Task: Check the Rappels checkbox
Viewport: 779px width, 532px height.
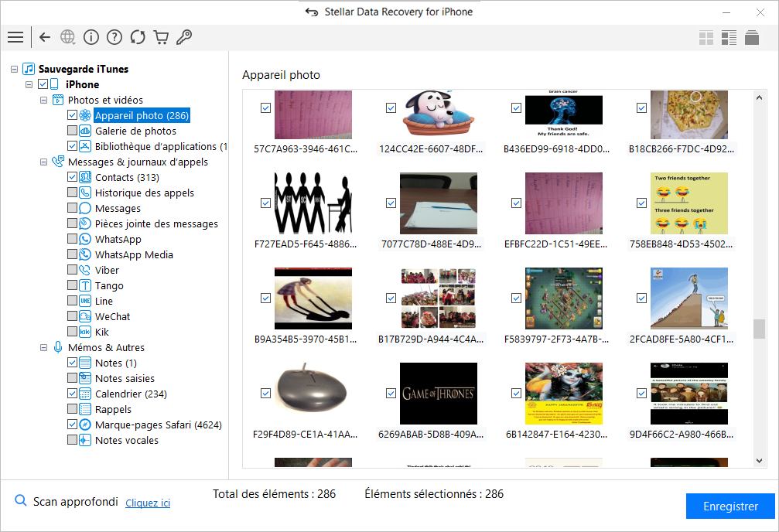Action: 72,409
